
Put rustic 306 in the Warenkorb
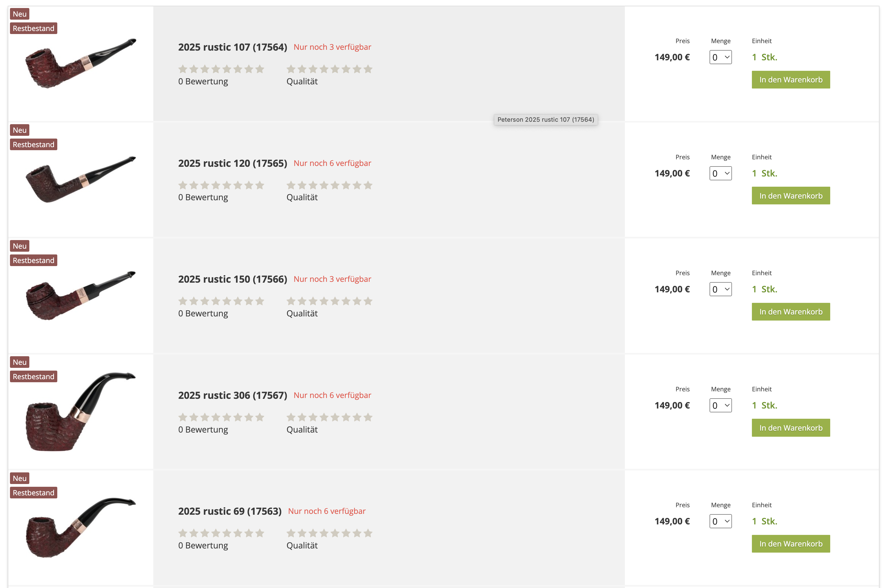[790, 428]
